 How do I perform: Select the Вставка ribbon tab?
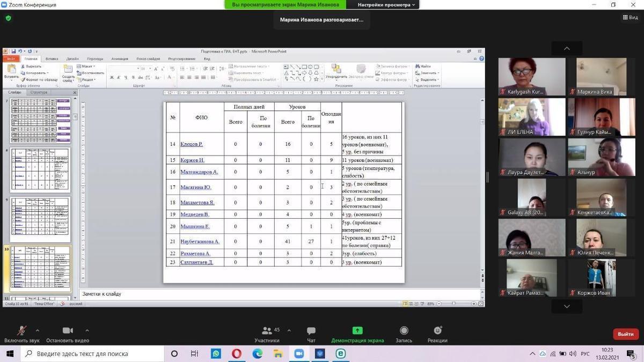(52, 59)
